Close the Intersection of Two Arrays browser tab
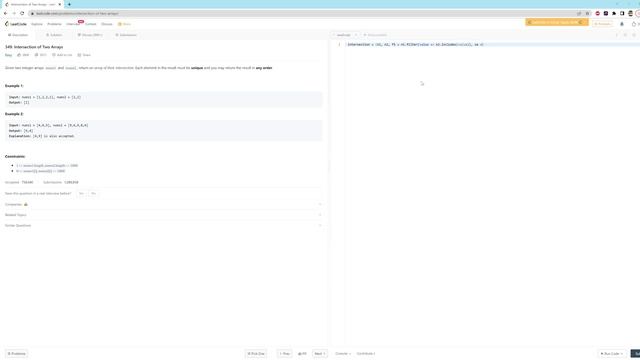The height and width of the screenshot is (360, 640). [60, 4]
